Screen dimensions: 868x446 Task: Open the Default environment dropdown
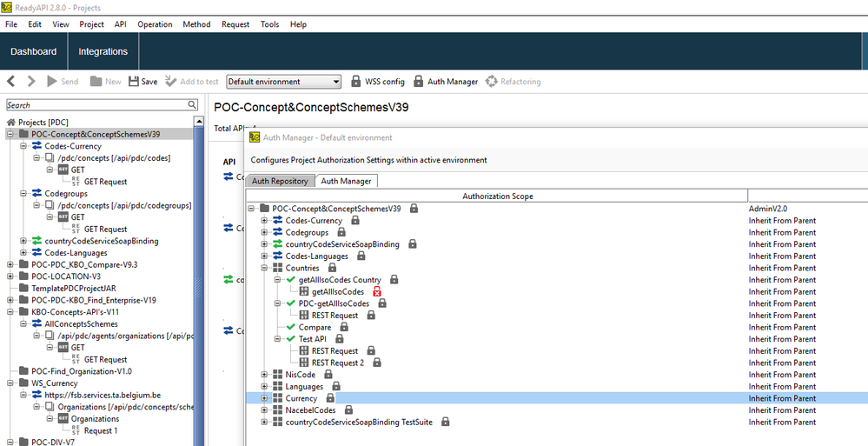coord(283,82)
